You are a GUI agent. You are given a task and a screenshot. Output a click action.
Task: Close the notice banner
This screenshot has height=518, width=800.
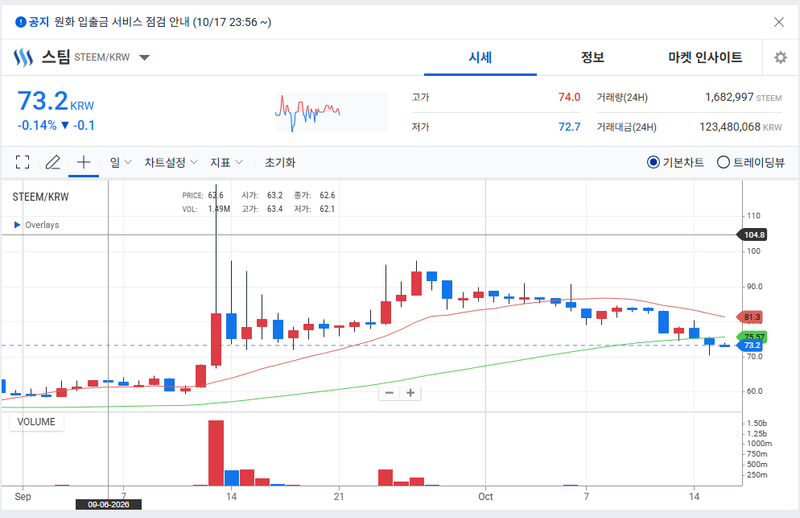click(779, 22)
